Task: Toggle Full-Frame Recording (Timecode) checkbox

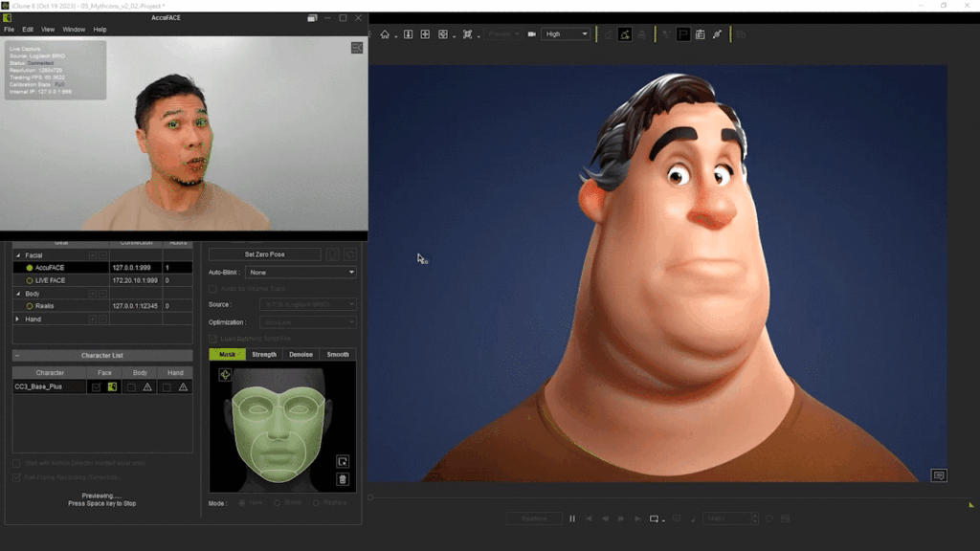Action: 16,478
